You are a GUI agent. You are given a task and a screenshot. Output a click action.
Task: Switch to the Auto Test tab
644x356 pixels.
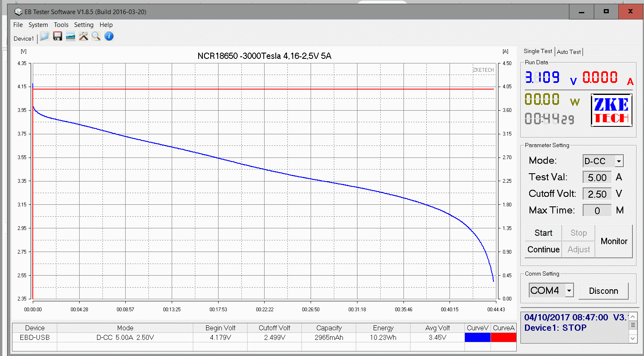click(569, 52)
